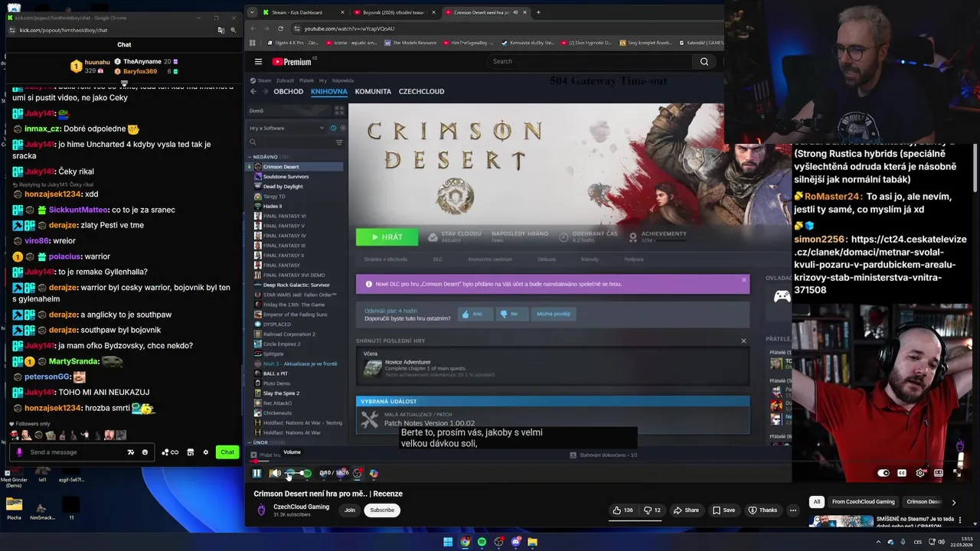Mute the YouTube player volume icon

point(275,473)
